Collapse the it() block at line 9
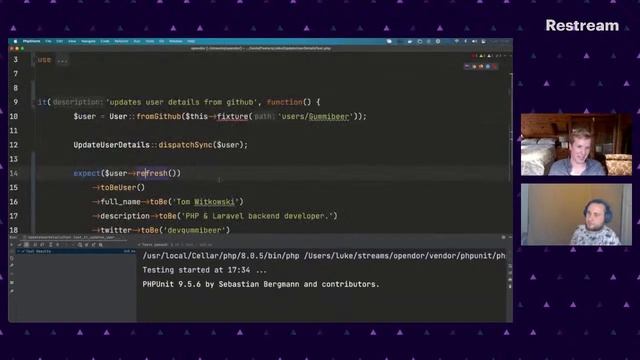Image resolution: width=640 pixels, height=360 pixels. pyautogui.click(x=33, y=102)
